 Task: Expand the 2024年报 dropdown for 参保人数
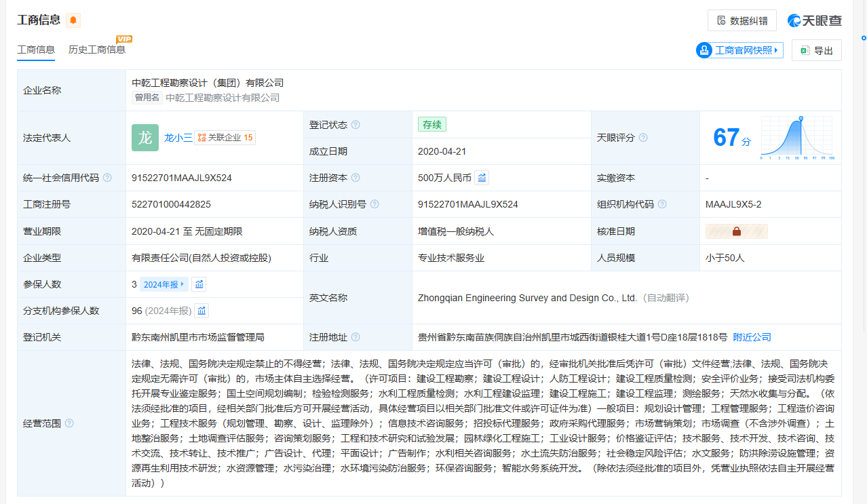click(x=163, y=284)
